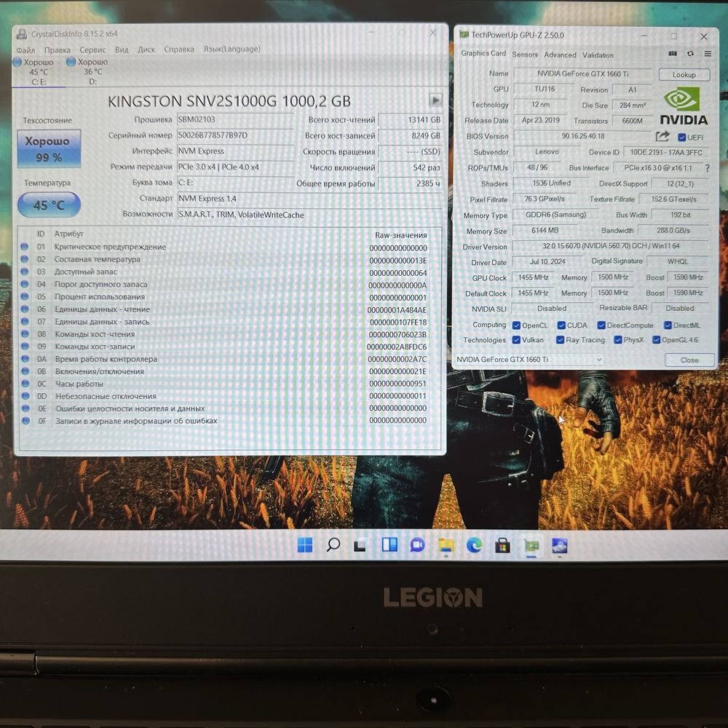Open Microsoft Store from the taskbar
Image resolution: width=728 pixels, height=728 pixels.
coord(502,545)
